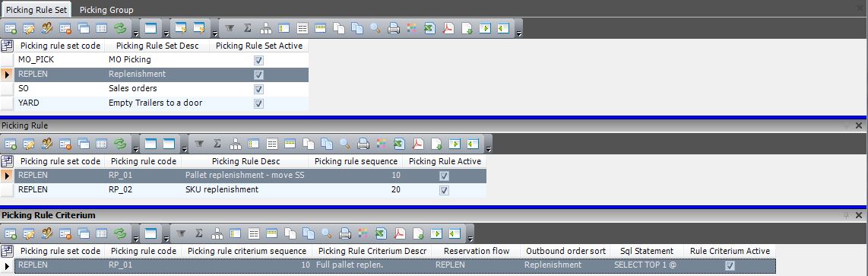Close the Picking Rule panel
This screenshot has width=868, height=276.
tap(859, 125)
